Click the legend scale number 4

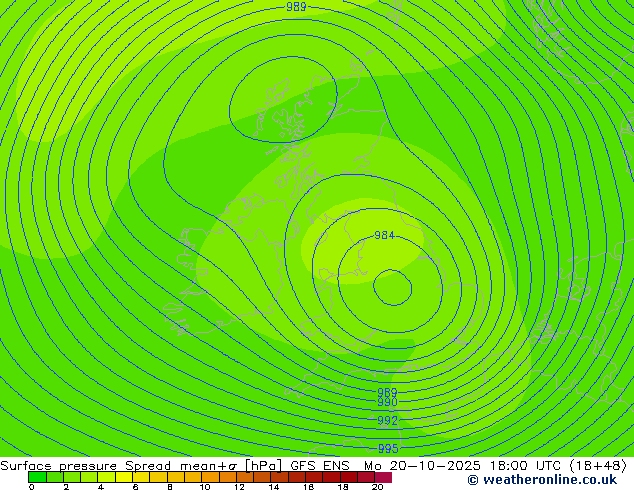pos(101,487)
